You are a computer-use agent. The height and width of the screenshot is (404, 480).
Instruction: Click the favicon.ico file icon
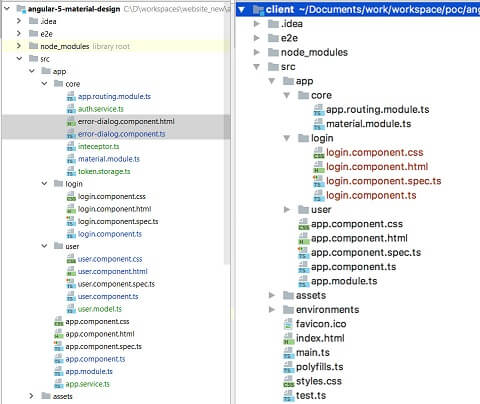pyautogui.click(x=288, y=324)
